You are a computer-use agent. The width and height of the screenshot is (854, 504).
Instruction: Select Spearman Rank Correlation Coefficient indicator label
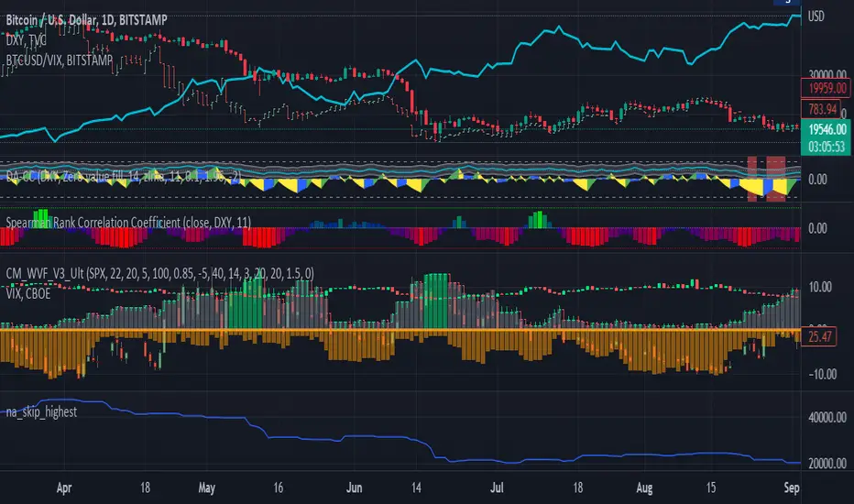128,222
